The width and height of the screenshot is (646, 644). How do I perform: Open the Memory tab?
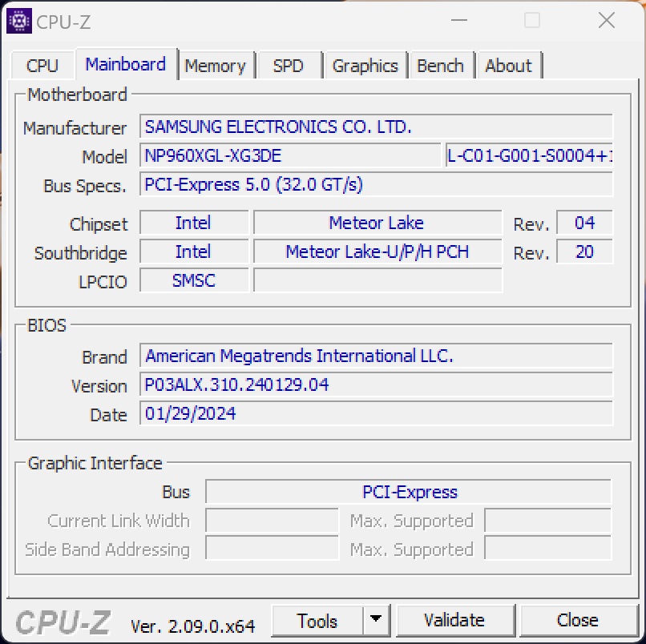pos(216,66)
